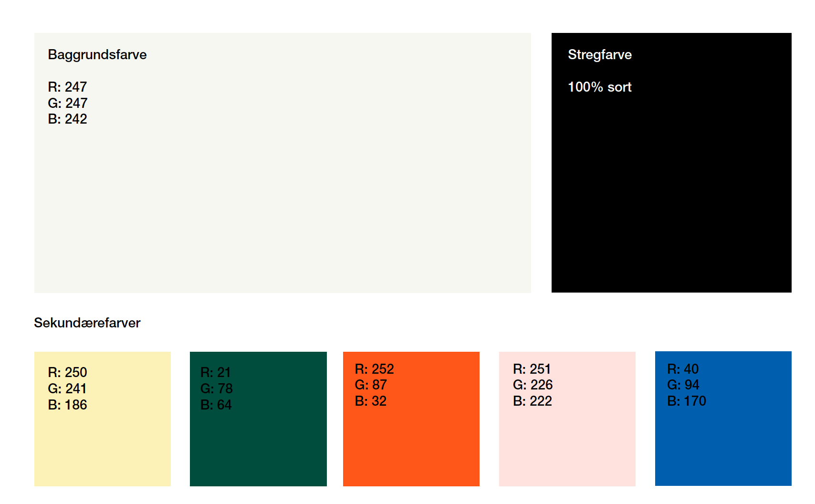Select "G: 87" in orange swatch
This screenshot has width=815, height=504.
371,385
